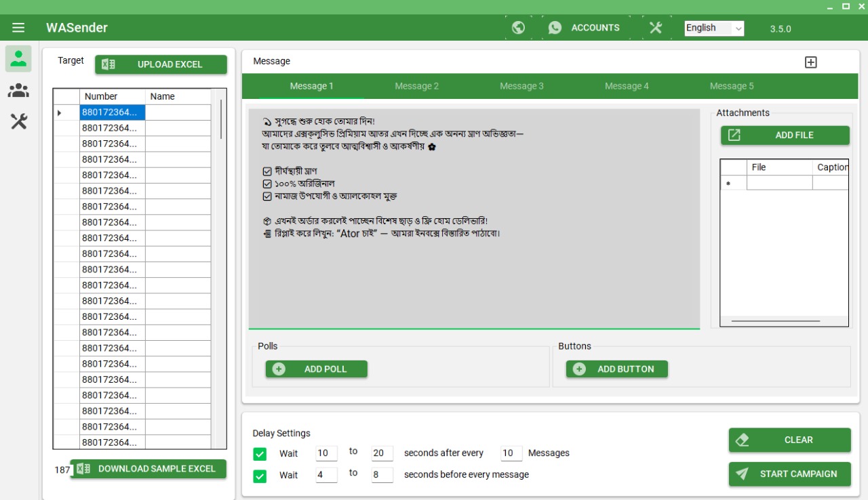Click the Upload Excel button
This screenshot has height=500, width=868.
coord(161,64)
